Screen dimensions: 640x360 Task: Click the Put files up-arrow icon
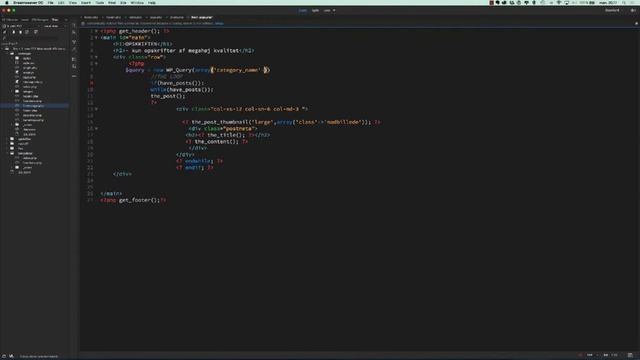tap(20, 32)
